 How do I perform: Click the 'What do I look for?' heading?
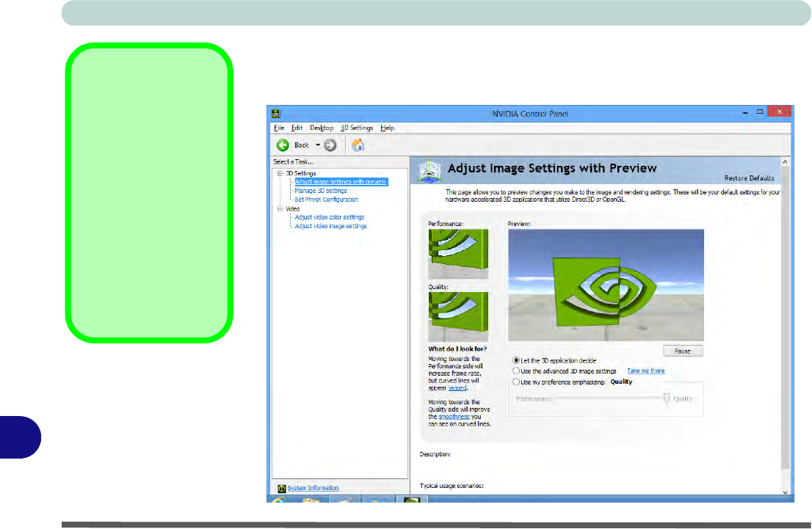457,349
